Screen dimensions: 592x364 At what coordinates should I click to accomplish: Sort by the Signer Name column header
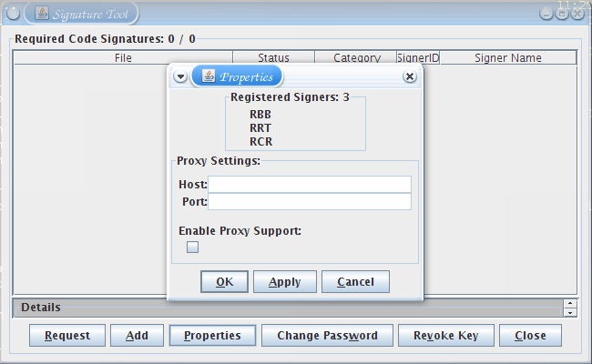[508, 57]
